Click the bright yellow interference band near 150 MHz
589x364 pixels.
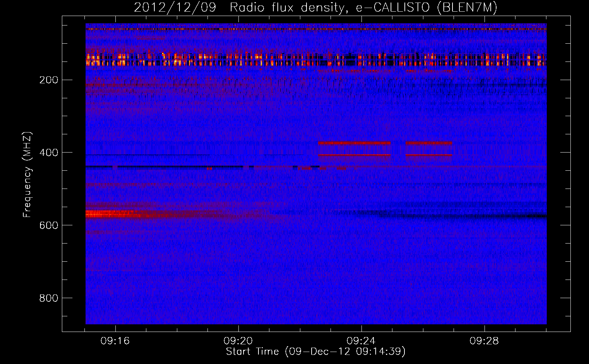point(316,60)
